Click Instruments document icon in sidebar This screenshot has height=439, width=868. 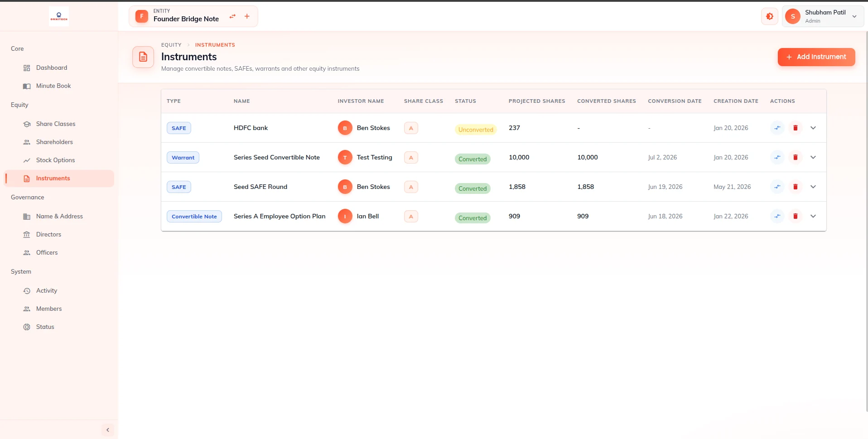27,178
